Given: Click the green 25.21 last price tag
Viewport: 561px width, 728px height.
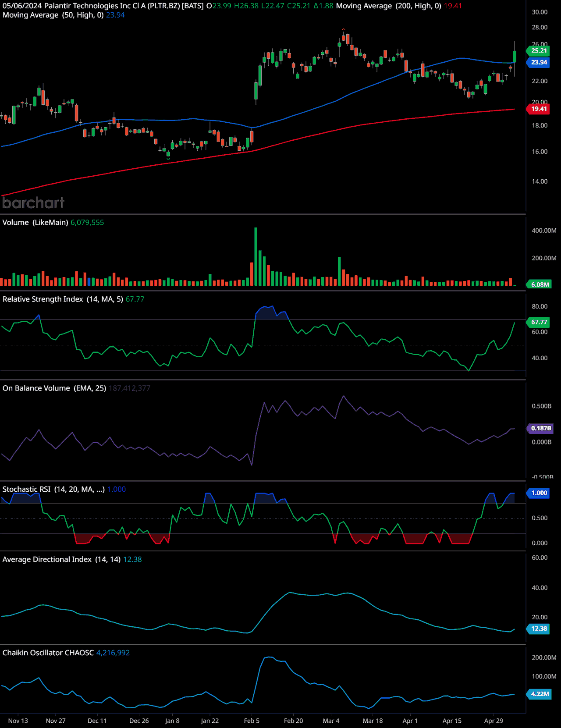Looking at the screenshot, I should (539, 50).
